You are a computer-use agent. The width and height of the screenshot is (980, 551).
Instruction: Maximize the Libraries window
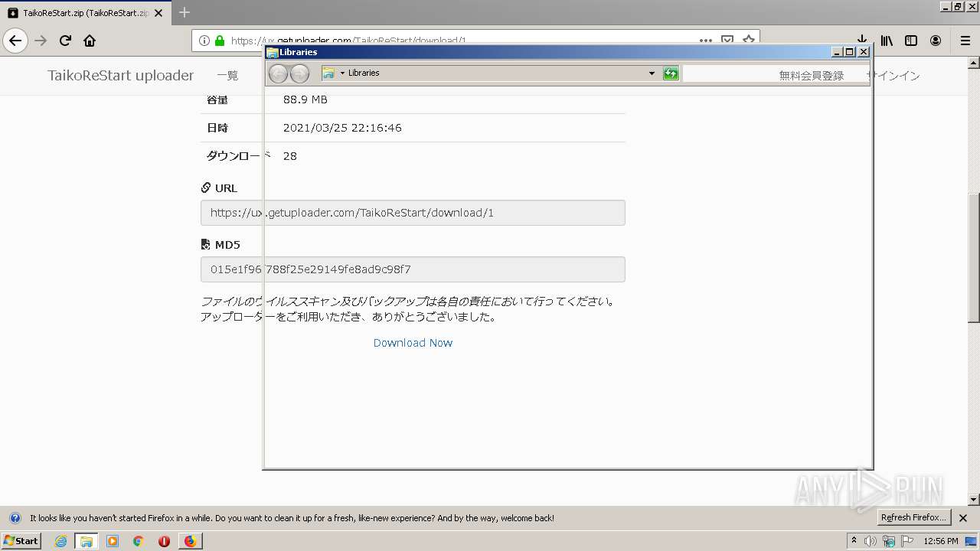pos(849,52)
